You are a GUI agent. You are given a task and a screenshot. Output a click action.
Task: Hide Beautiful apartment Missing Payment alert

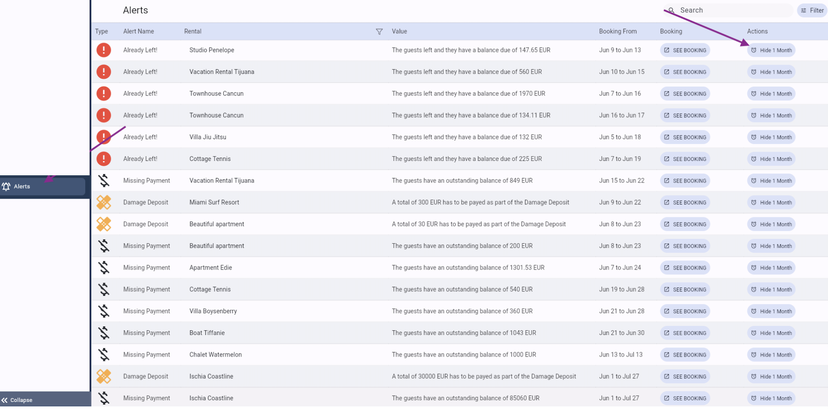click(x=771, y=246)
